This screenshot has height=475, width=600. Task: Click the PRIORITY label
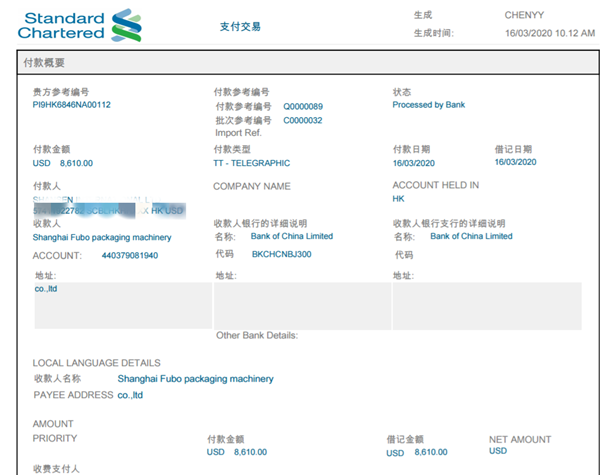(55, 438)
